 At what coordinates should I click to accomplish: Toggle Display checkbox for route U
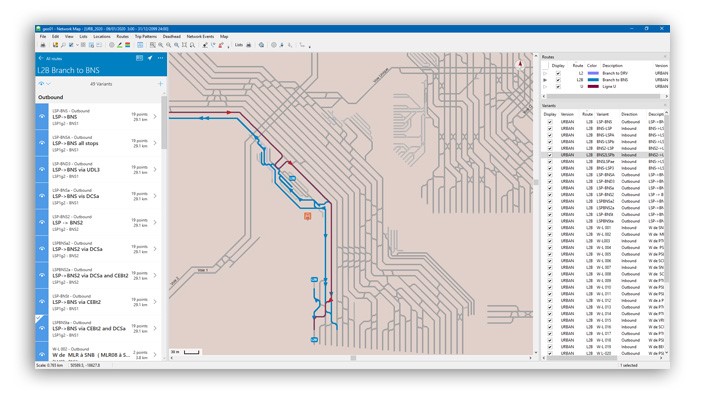558,86
